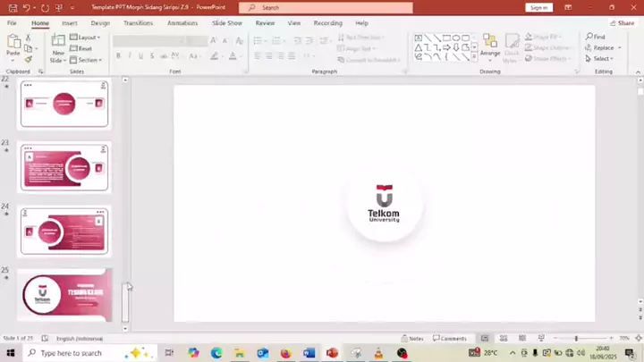Go to the Slide Show tab
The width and height of the screenshot is (644, 362).
[226, 23]
